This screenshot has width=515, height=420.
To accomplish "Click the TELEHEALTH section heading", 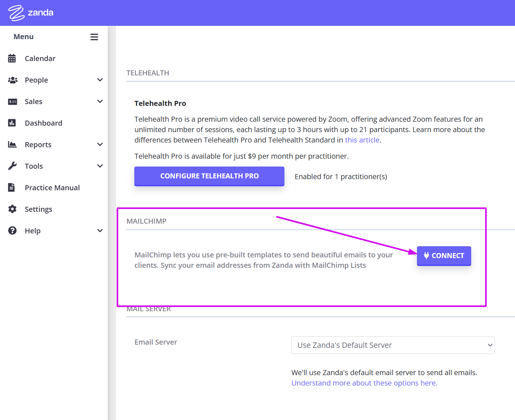I will coord(148,73).
